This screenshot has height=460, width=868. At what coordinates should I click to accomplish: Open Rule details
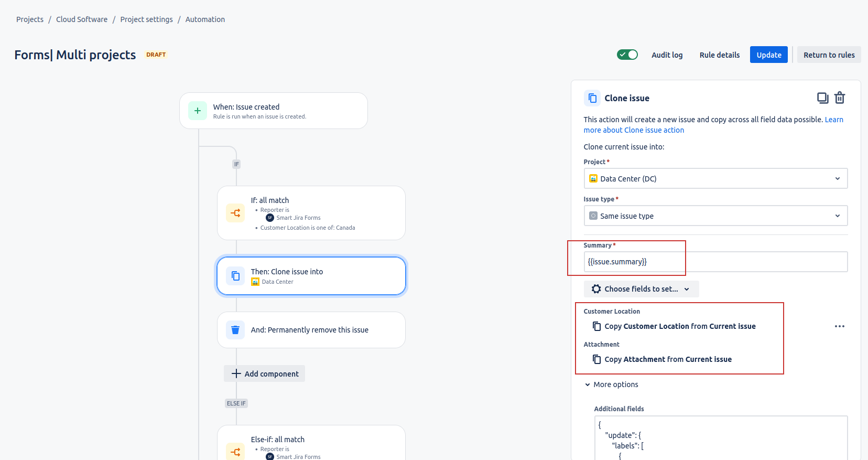[719, 55]
